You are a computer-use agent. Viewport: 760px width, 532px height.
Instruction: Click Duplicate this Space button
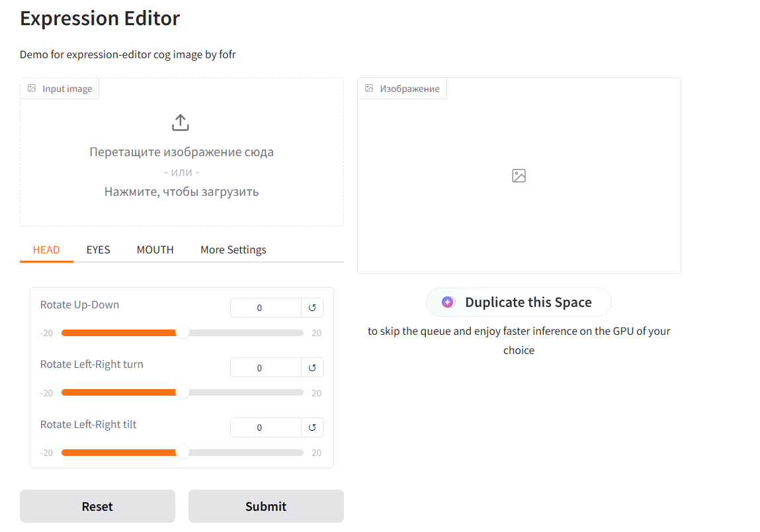(519, 302)
